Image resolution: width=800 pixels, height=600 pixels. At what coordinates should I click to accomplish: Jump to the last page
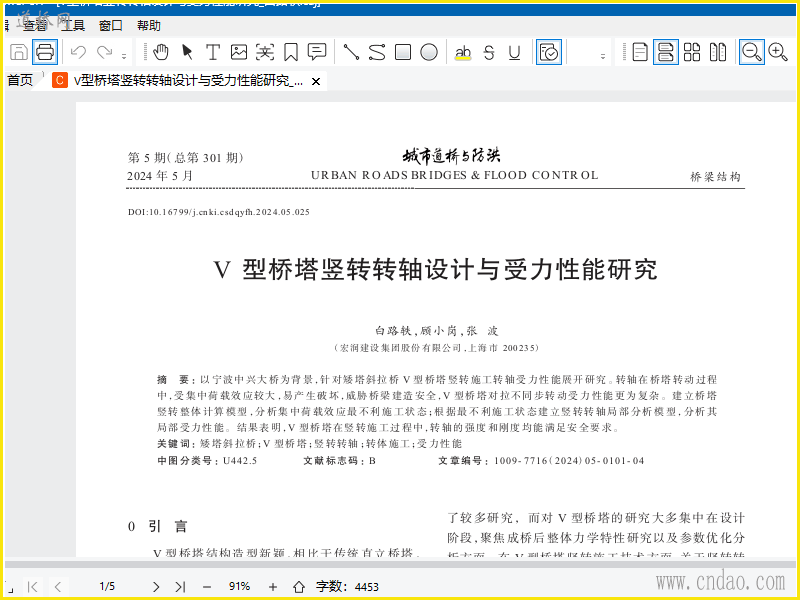point(180,587)
